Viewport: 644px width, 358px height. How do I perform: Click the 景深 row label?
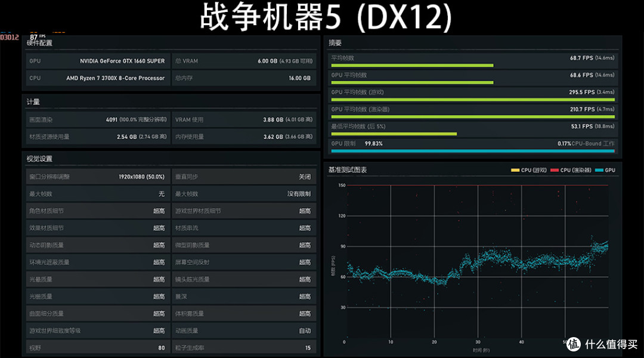(x=181, y=297)
